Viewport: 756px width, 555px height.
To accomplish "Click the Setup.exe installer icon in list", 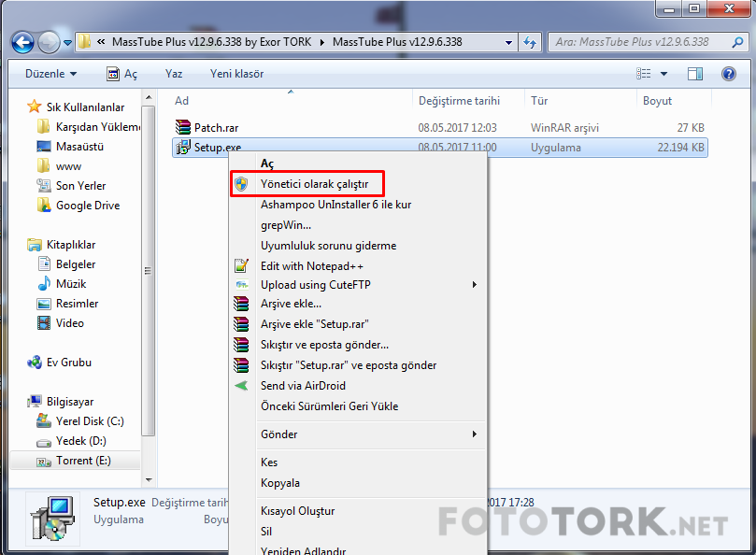I will (x=183, y=147).
